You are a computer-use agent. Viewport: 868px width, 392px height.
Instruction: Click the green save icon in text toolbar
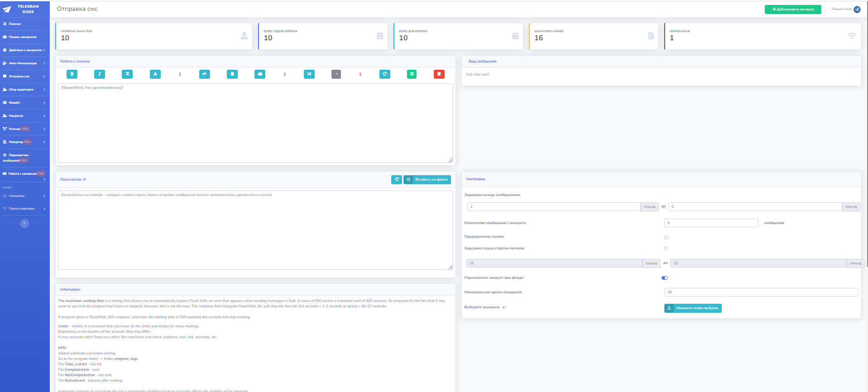(x=412, y=74)
